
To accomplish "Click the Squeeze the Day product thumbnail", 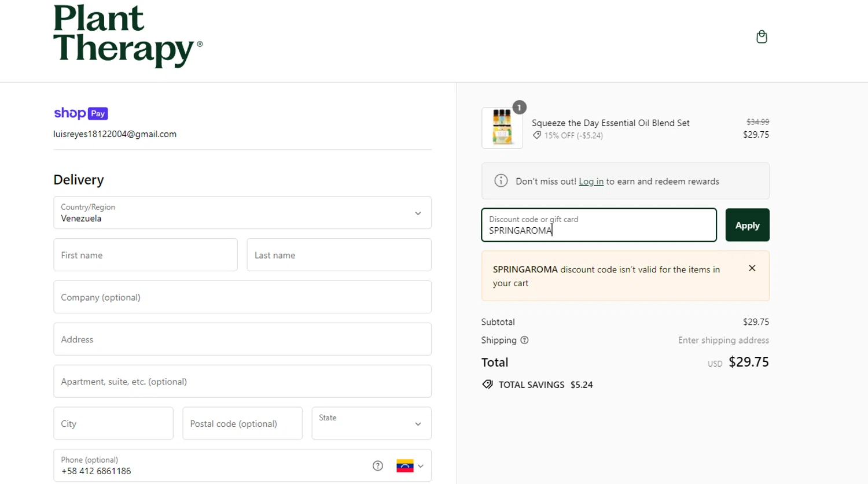I will pos(502,128).
